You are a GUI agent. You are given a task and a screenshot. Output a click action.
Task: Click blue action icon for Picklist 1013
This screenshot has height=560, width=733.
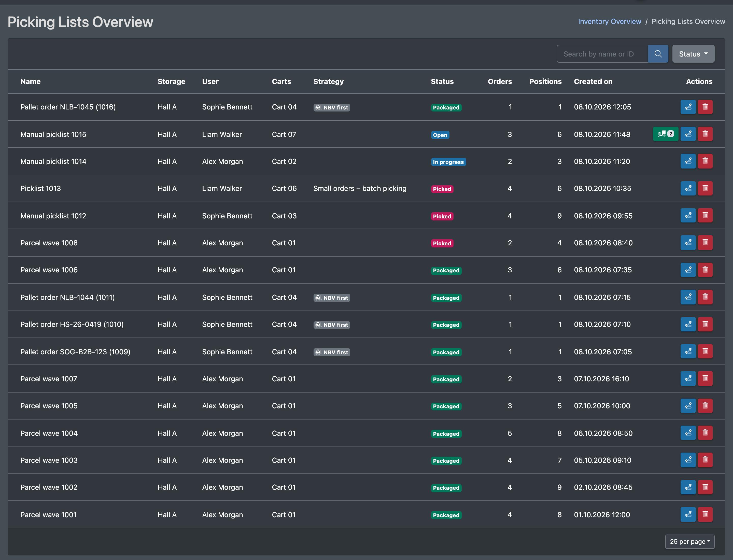[x=688, y=188]
